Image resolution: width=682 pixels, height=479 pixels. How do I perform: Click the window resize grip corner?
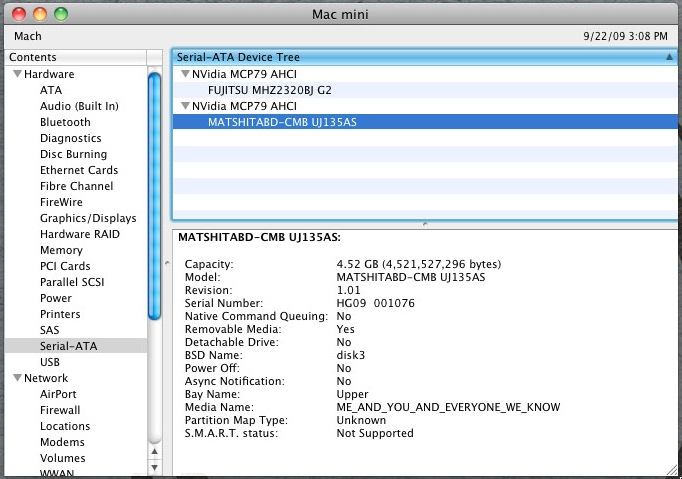point(672,470)
